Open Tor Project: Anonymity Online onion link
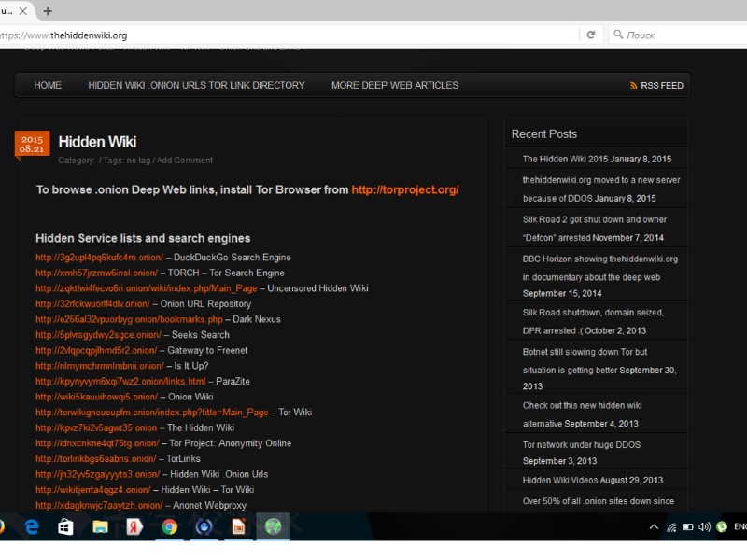This screenshot has height=560, width=747. coord(98,443)
